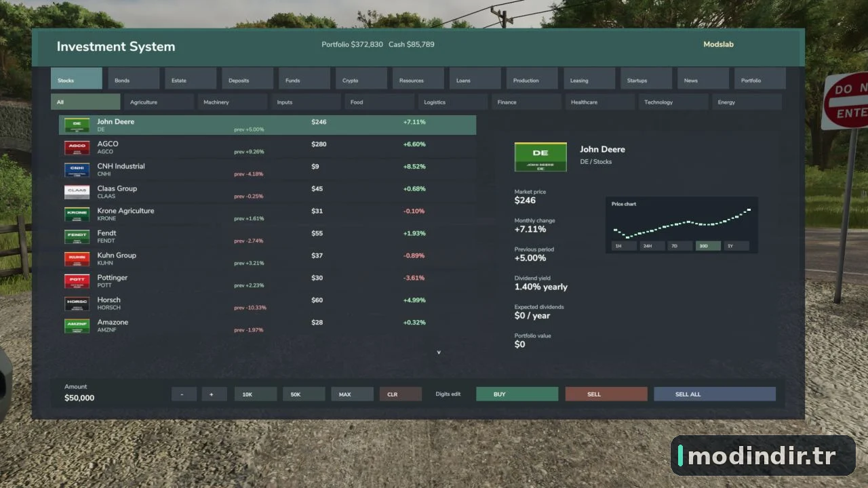Select the Kuhn Group stock name
868x488 pixels.
(117, 256)
